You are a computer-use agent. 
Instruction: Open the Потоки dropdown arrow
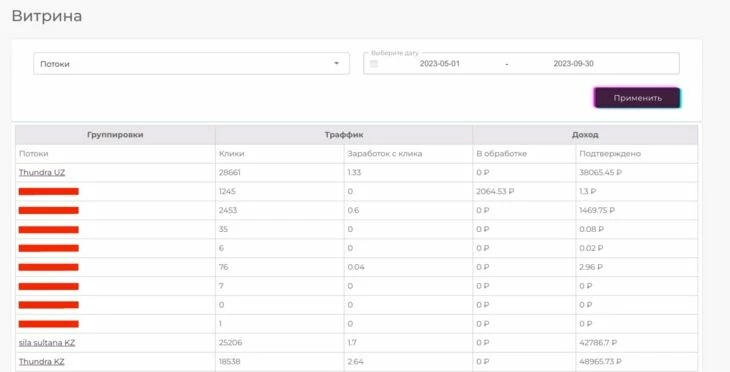tap(337, 63)
